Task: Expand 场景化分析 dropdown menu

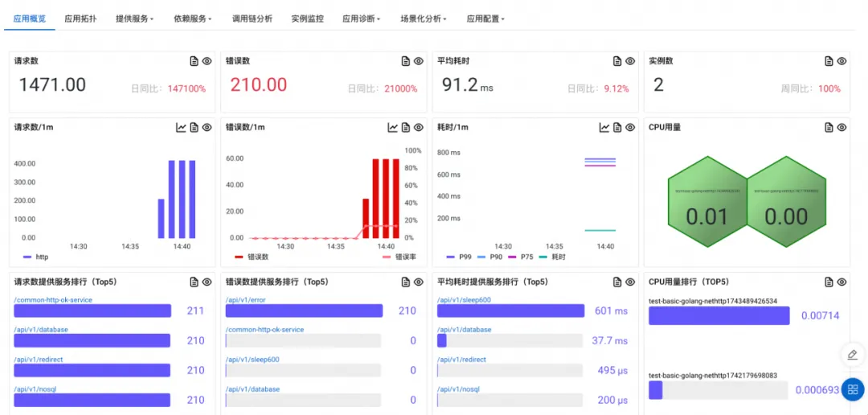Action: pos(424,18)
